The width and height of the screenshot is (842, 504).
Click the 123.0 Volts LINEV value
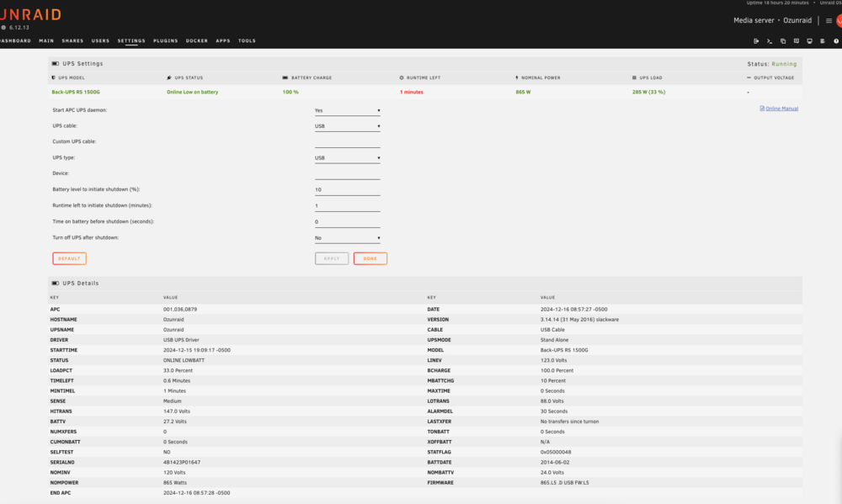pyautogui.click(x=554, y=361)
